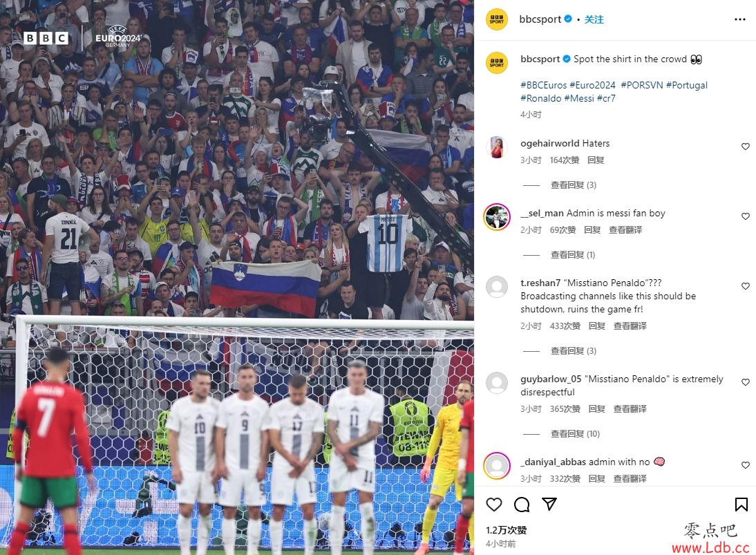Viewport: 756px width, 555px height.
Task: Reply to t.reshan7's comment
Action: click(596, 326)
